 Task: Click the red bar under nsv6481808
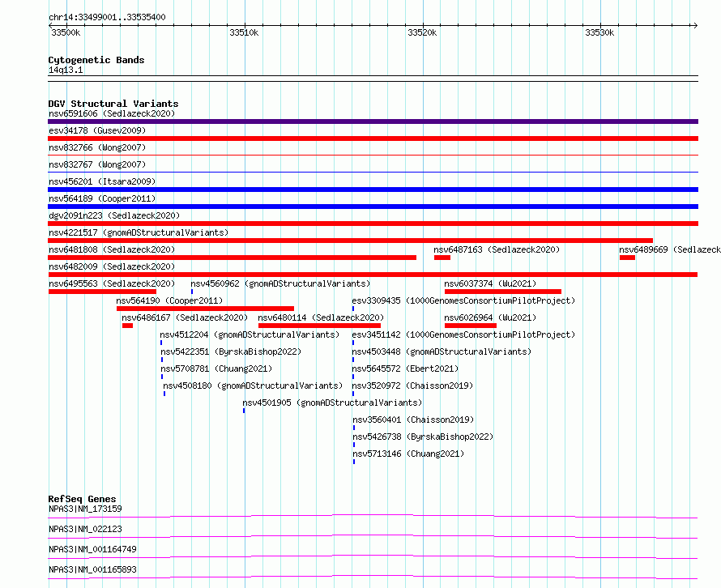click(x=233, y=258)
